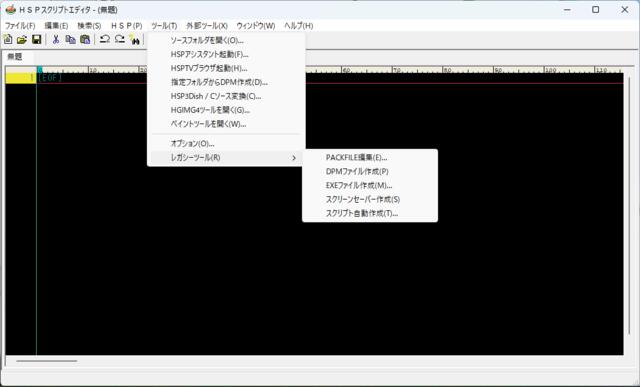The image size is (640, 387).
Task: Click the ruler mark labeled 100
Action: point(550,70)
